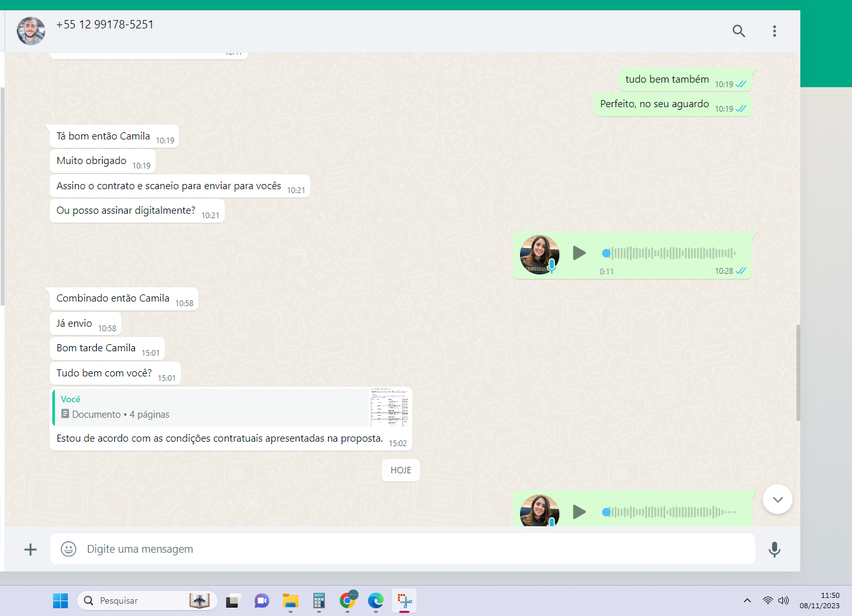Select message 'Já envio'

click(x=85, y=323)
